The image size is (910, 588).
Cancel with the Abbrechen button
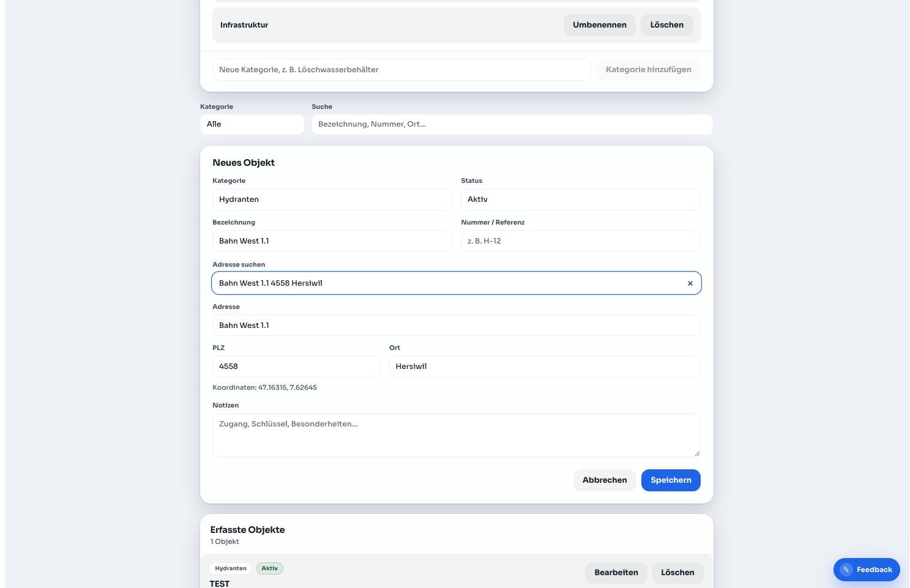pos(605,480)
